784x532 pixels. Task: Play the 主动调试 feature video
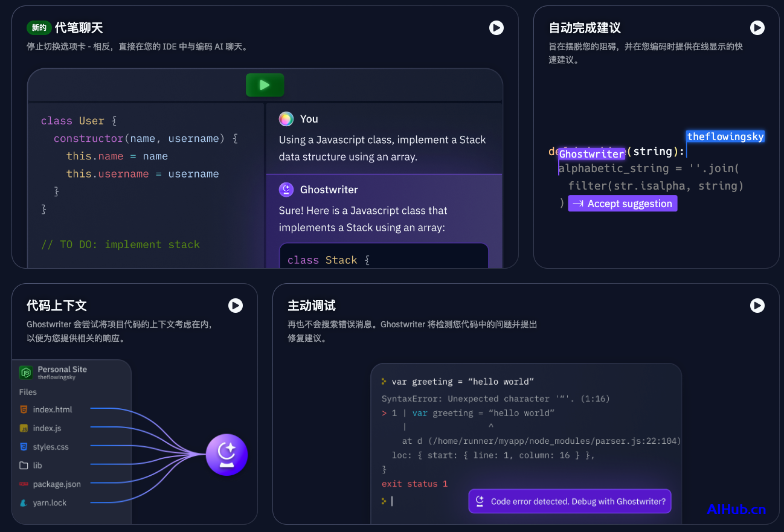(x=757, y=306)
